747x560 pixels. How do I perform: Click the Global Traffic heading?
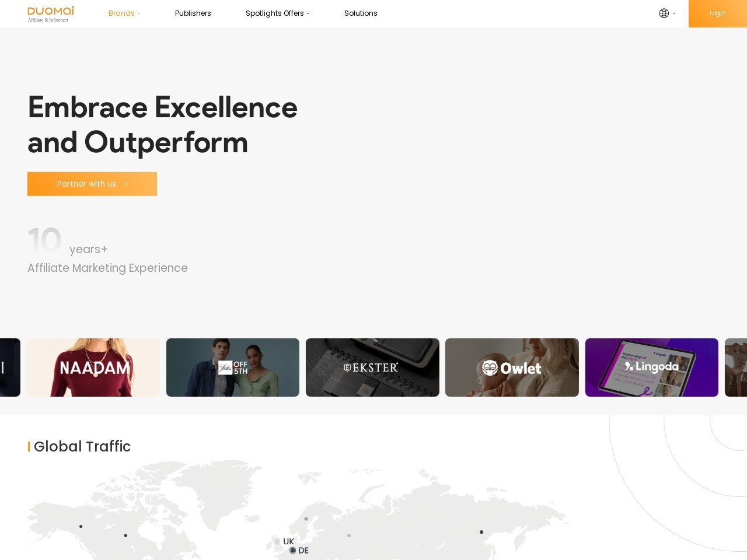(x=82, y=446)
